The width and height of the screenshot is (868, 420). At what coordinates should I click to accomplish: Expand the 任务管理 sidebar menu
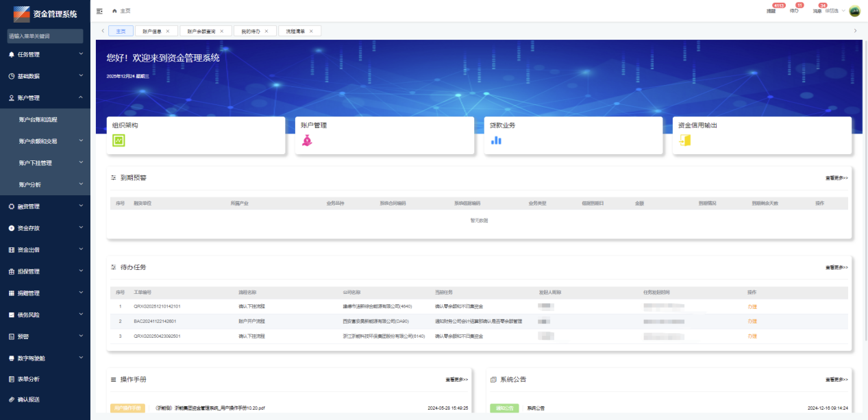click(x=45, y=54)
